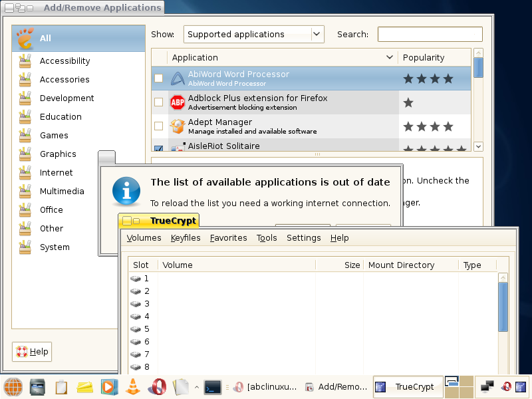Click the Office category basket icon
This screenshot has width=532, height=399.
click(x=25, y=210)
